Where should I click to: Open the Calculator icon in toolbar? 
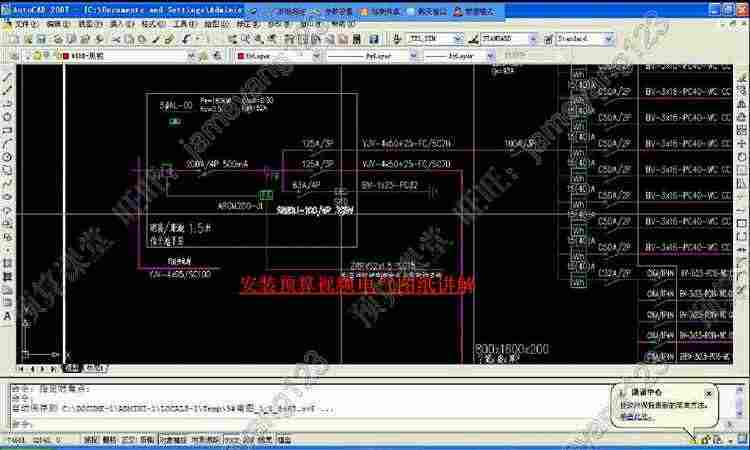tap(356, 39)
